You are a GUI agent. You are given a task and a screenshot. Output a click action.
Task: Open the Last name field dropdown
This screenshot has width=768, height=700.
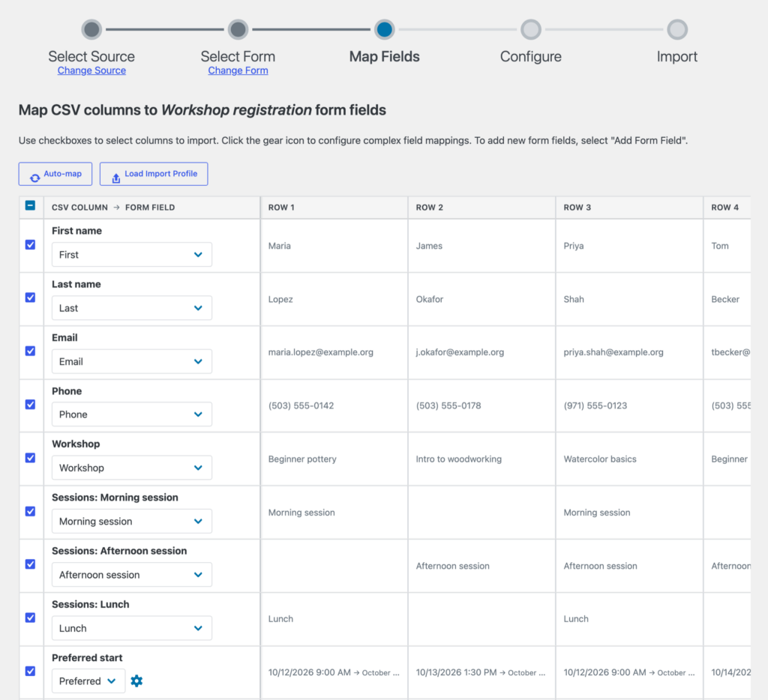pos(132,308)
